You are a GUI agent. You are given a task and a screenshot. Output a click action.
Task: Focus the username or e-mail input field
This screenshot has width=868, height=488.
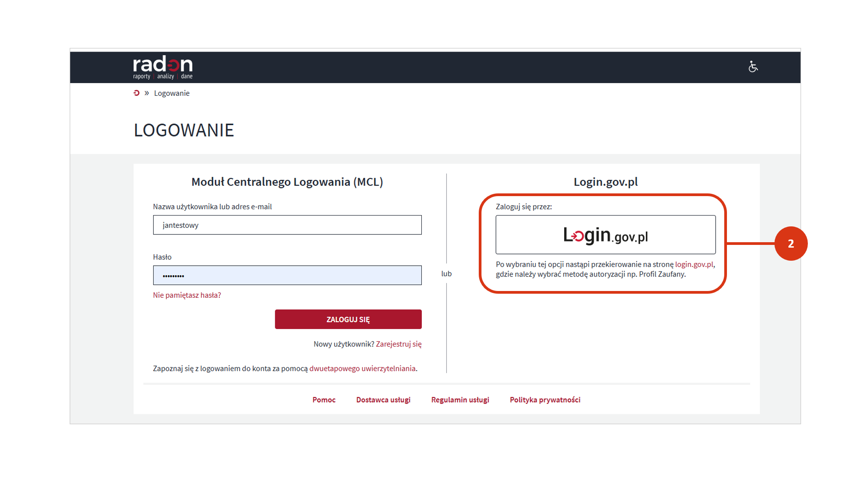click(x=287, y=225)
